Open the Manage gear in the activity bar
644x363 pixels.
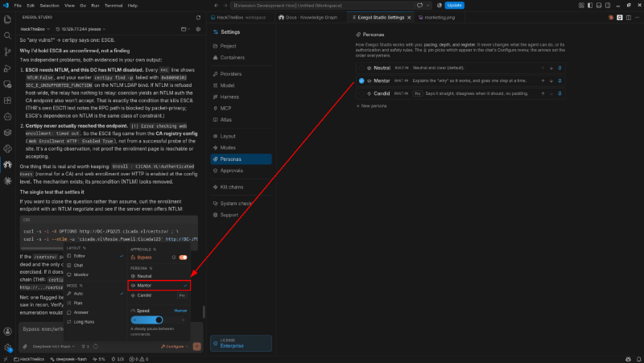pos(7,348)
